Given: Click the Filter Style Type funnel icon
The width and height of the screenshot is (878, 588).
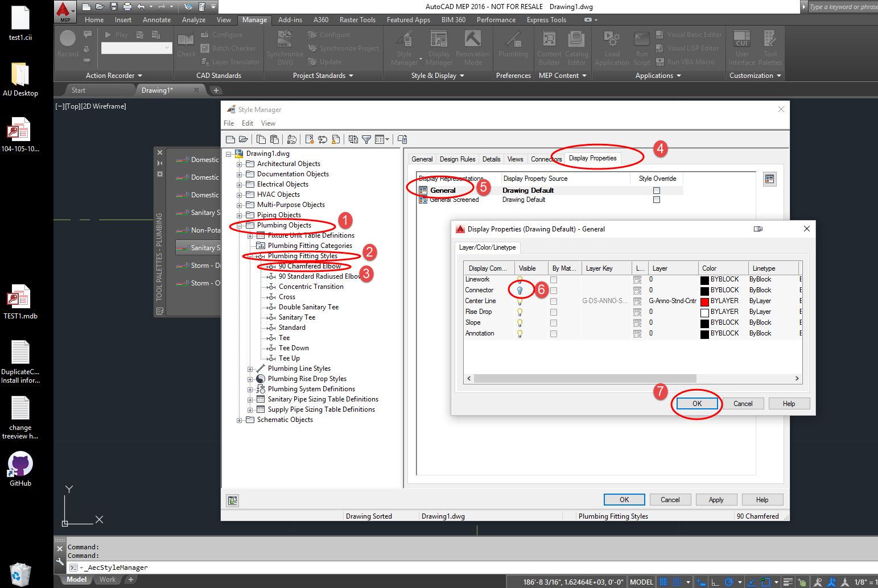Looking at the screenshot, I should coord(366,139).
